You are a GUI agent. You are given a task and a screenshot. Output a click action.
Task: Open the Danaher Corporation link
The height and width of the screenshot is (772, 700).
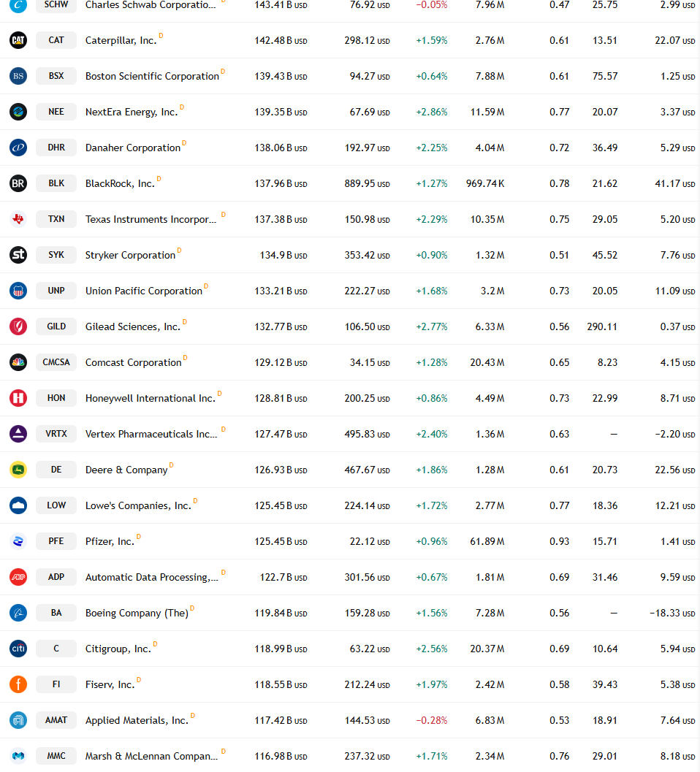click(x=133, y=148)
